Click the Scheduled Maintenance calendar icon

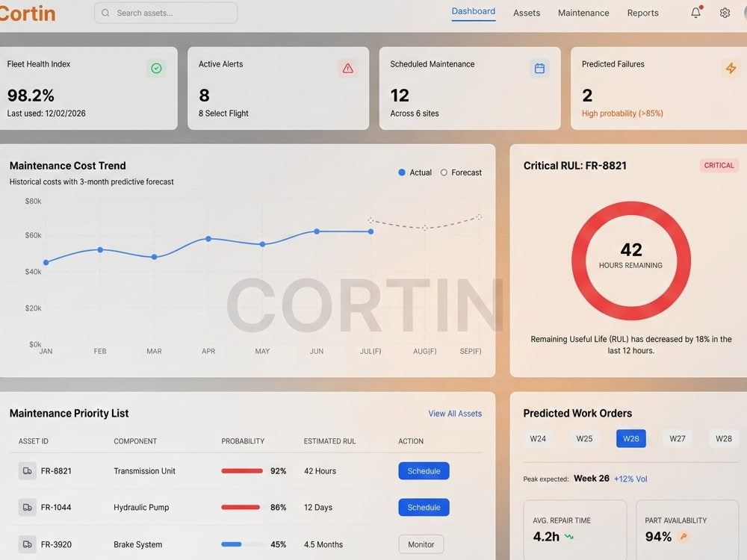pyautogui.click(x=539, y=68)
